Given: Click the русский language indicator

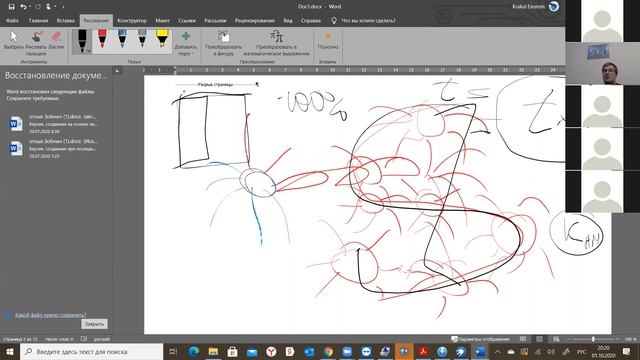Looking at the screenshot, I should [102, 339].
